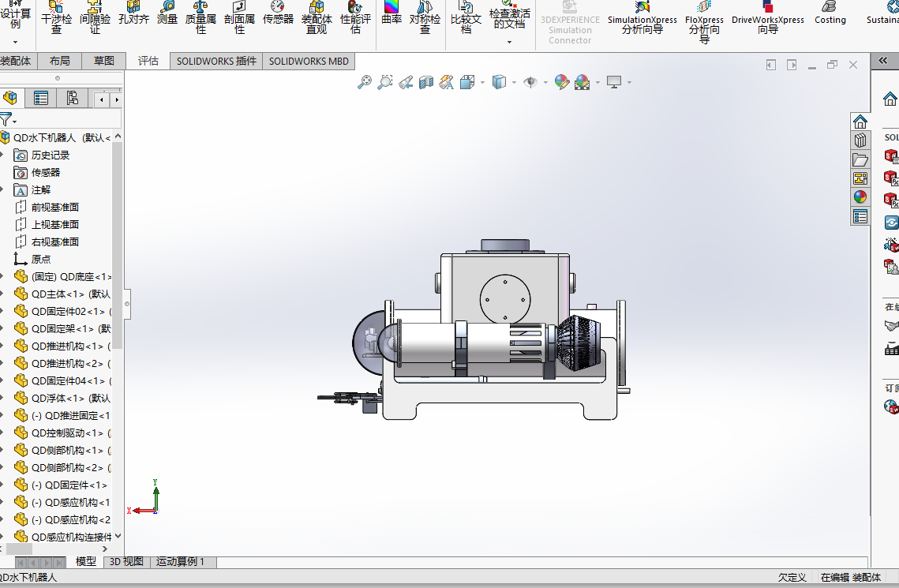Open the 运动算例 1 bottom tab
Screen dimensions: 899x588
(x=180, y=562)
